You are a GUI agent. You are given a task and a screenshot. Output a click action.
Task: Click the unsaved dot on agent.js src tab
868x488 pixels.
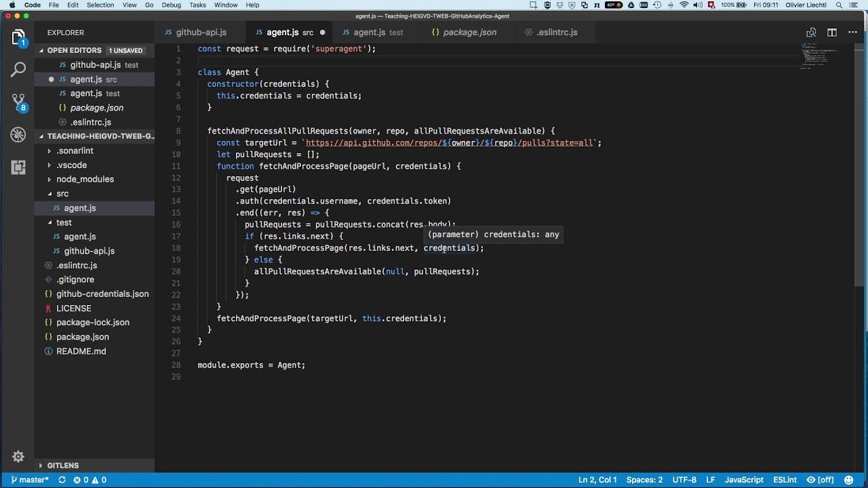pyautogui.click(x=323, y=33)
